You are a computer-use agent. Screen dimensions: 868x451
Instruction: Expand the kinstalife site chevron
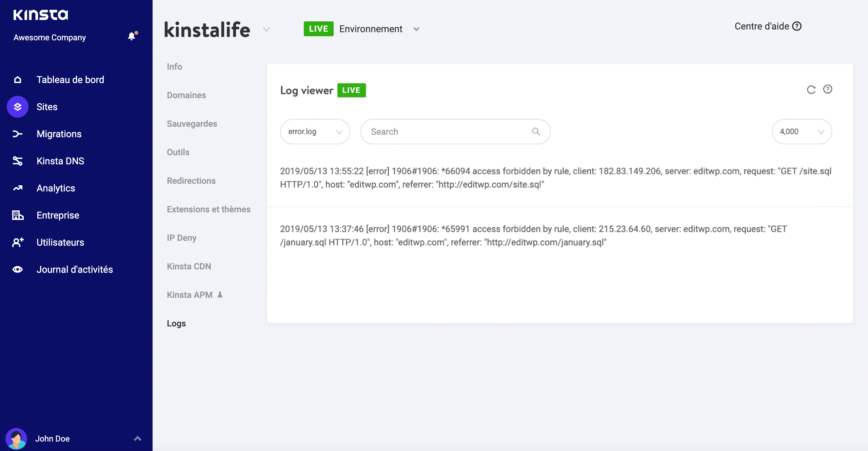[x=267, y=29]
